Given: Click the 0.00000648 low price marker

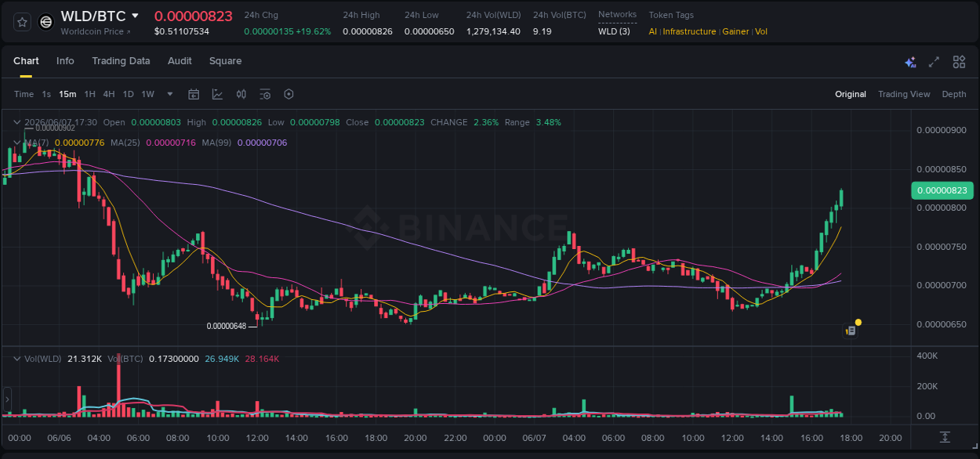Looking at the screenshot, I should 226,326.
